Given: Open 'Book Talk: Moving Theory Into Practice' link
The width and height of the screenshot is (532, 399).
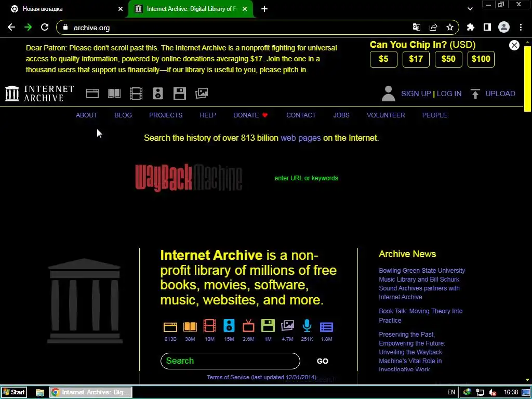Looking at the screenshot, I should click(x=420, y=315).
